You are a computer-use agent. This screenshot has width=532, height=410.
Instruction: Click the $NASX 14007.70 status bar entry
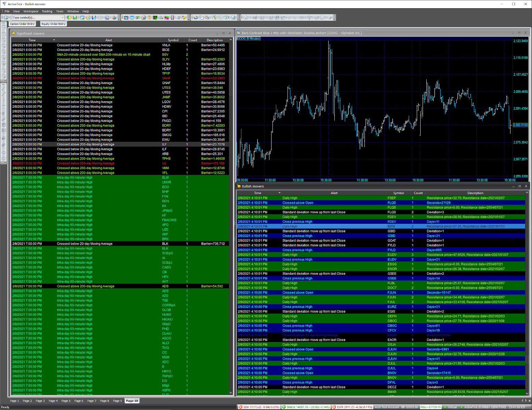pyautogui.click(x=306, y=407)
